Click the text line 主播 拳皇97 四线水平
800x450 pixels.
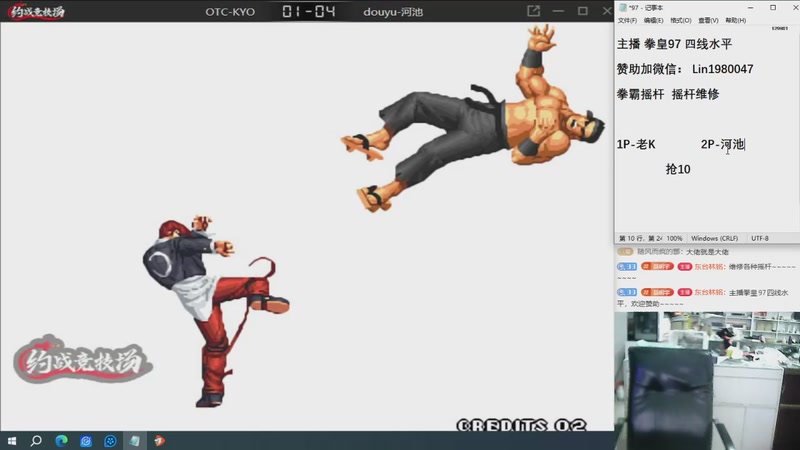(674, 44)
